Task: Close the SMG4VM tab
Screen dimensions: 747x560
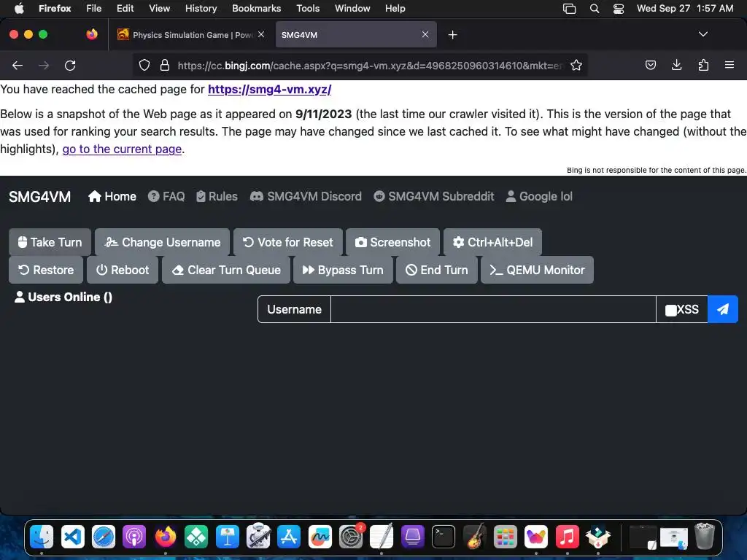Action: point(425,34)
